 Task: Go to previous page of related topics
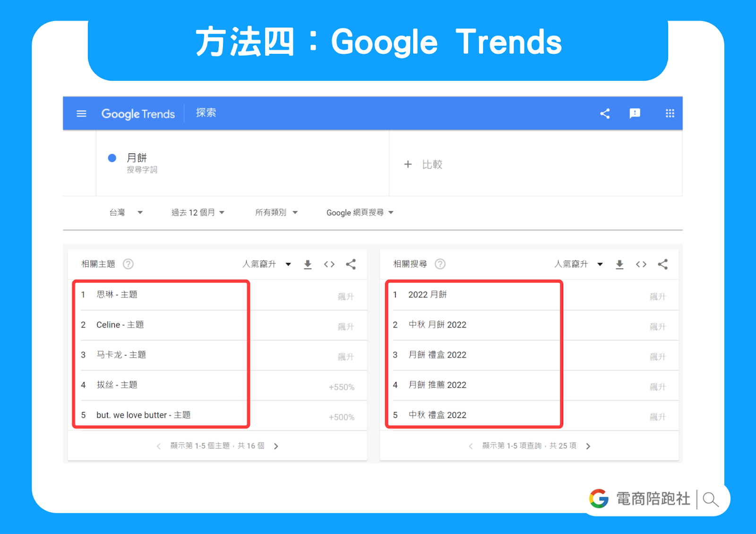click(159, 446)
